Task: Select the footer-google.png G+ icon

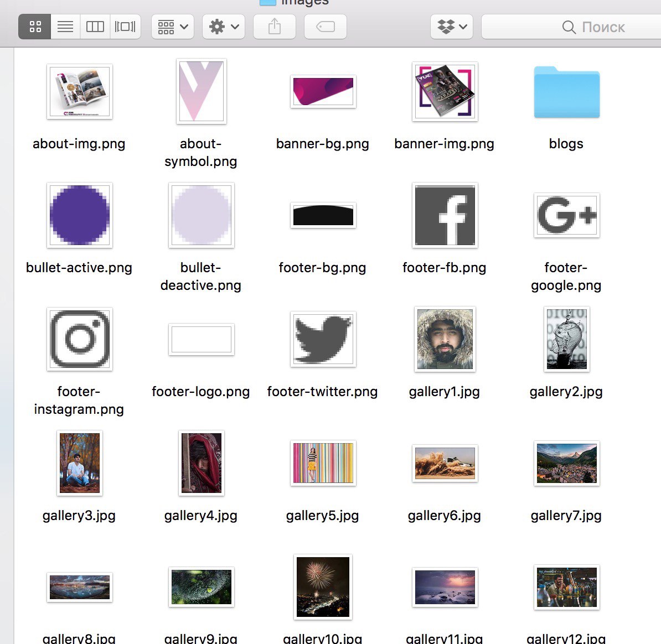Action: click(x=566, y=215)
